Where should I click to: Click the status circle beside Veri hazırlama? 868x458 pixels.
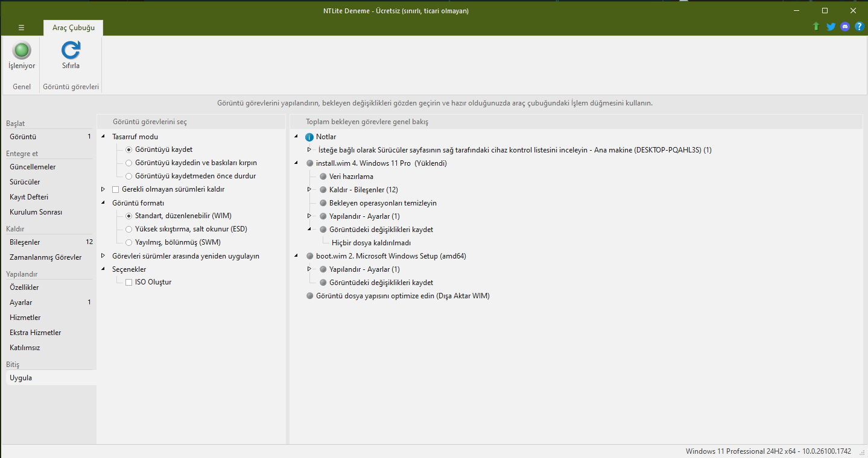click(323, 177)
